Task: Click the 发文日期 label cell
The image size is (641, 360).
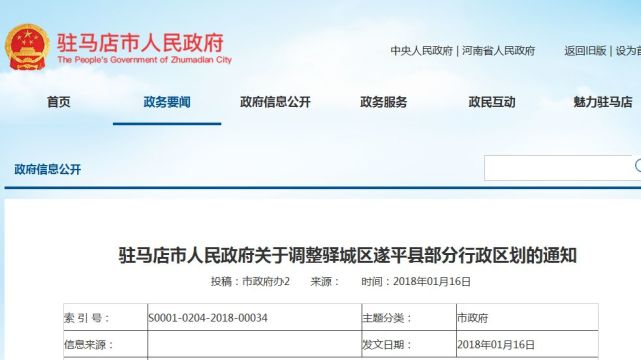Action: 409,344
